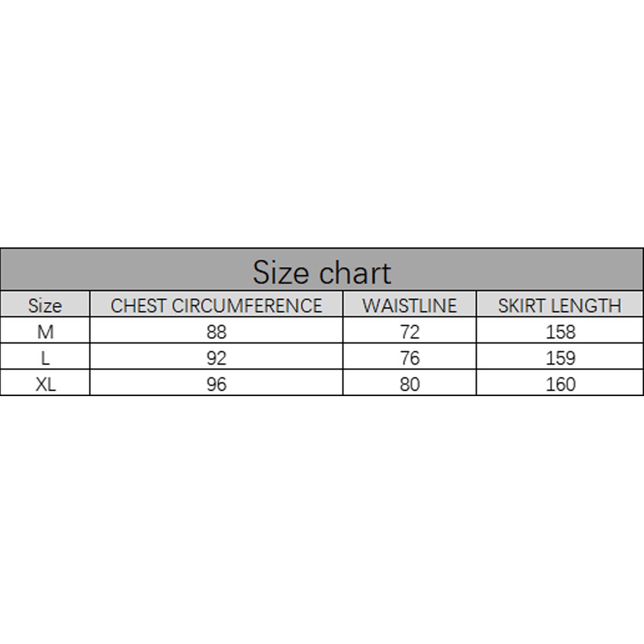Click skirt length value 158
The image size is (644, 644).
point(560,332)
